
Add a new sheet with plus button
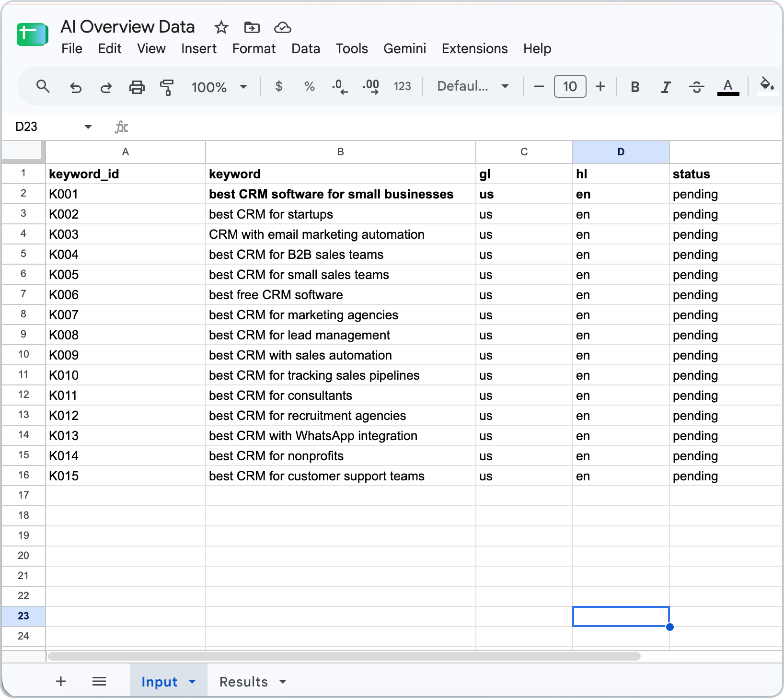[61, 681]
